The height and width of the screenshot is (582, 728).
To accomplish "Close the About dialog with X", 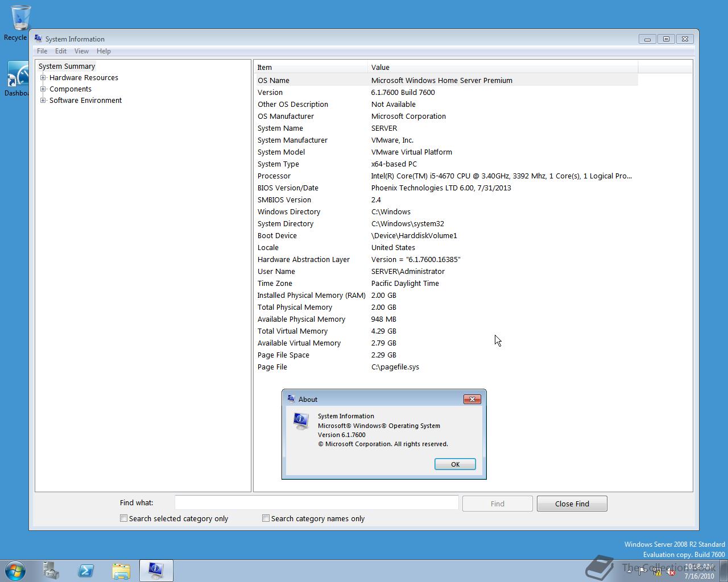I will (x=472, y=399).
